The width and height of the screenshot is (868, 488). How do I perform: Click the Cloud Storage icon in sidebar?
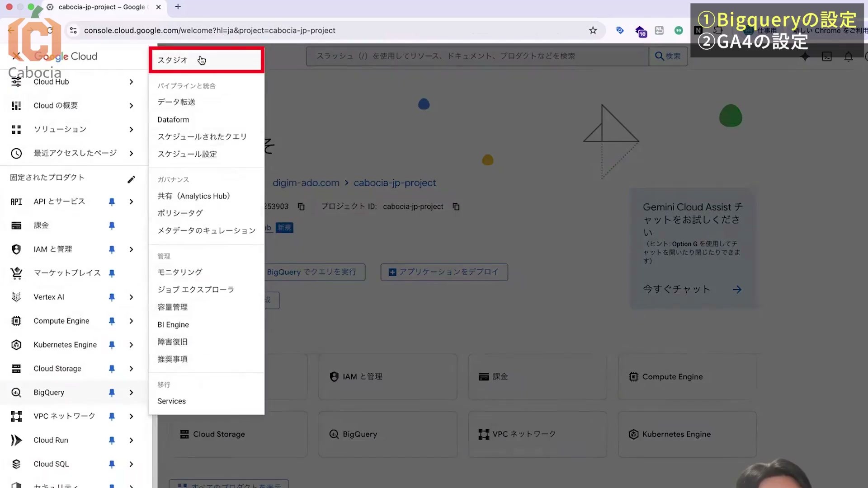pos(16,369)
